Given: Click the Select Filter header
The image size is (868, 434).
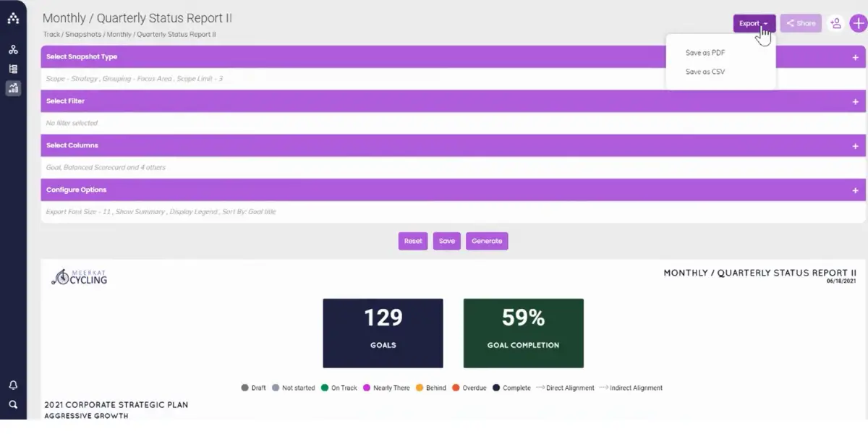Looking at the screenshot, I should pos(453,101).
